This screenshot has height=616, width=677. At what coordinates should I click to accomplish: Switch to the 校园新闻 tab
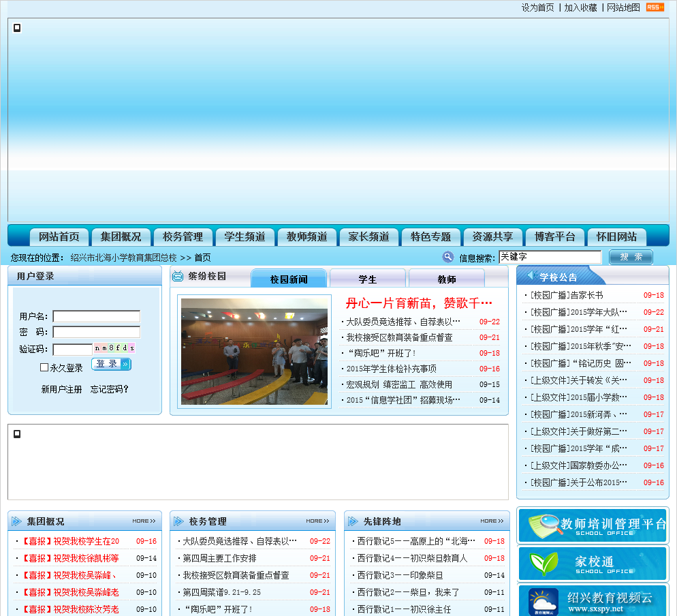point(289,279)
